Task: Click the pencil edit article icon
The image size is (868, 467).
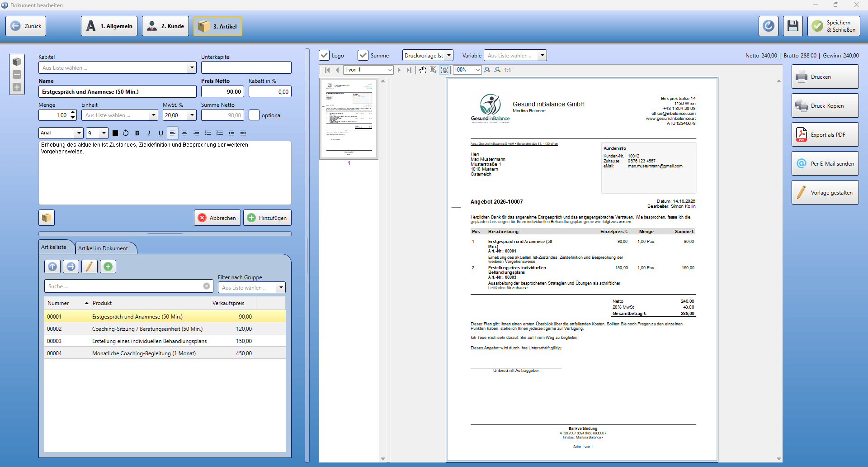Action: [x=89, y=267]
